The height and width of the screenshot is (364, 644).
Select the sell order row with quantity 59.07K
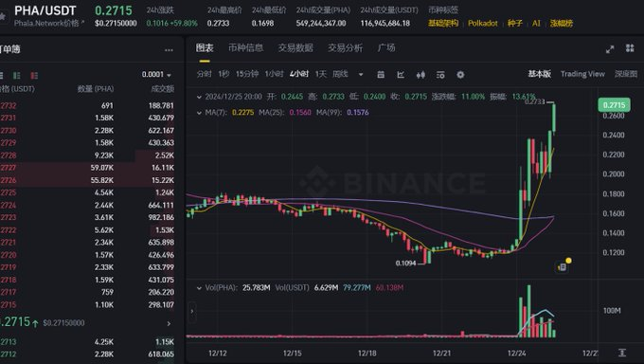[87, 168]
